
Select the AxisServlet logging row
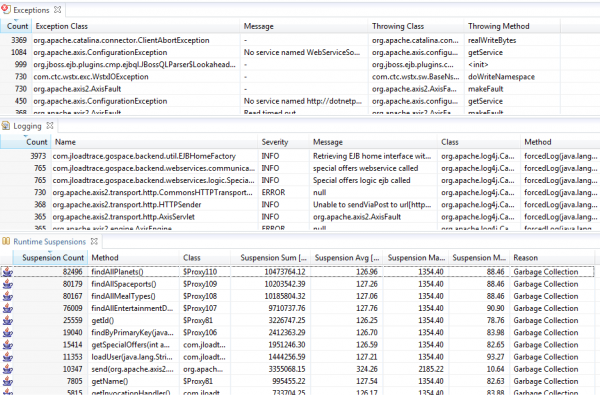tap(300, 217)
